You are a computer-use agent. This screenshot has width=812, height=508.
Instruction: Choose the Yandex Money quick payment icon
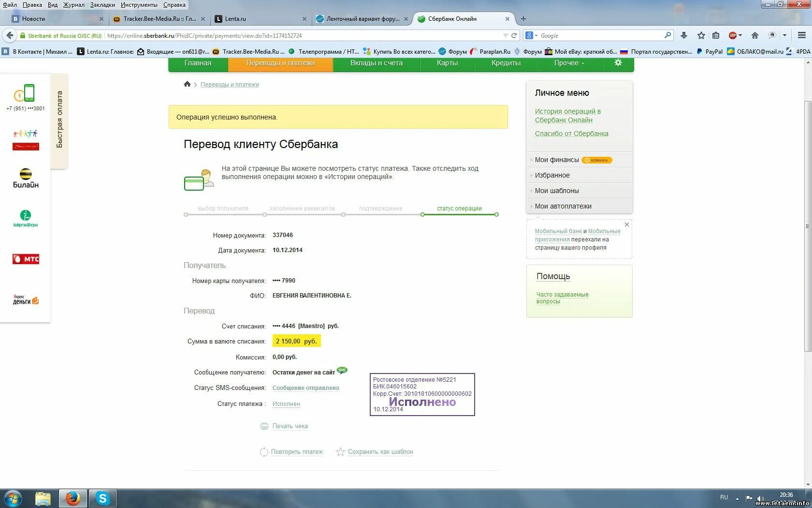coord(26,300)
